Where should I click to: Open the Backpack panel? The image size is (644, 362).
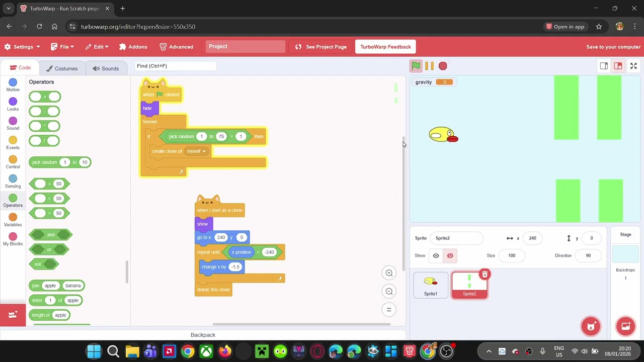(203, 335)
